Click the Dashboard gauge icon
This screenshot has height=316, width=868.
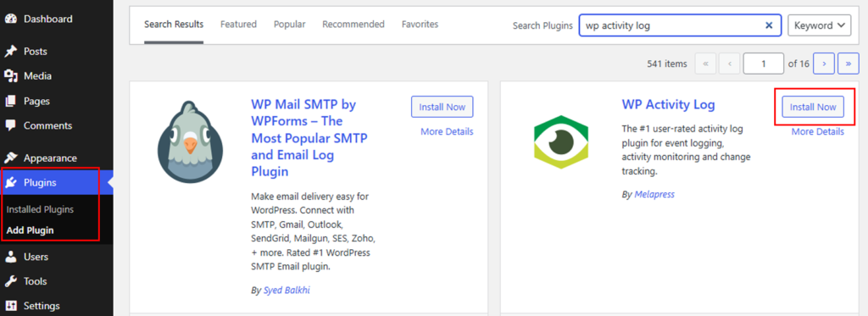tap(10, 19)
